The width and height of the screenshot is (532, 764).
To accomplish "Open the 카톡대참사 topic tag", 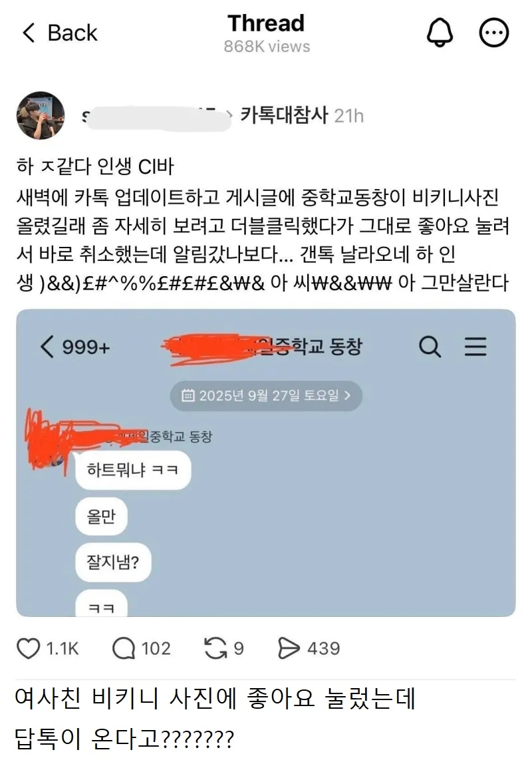I will 284,116.
